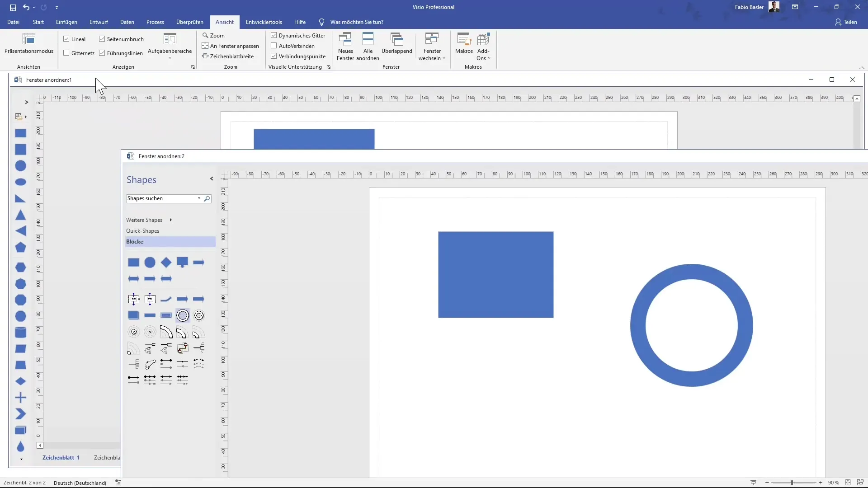The height and width of the screenshot is (488, 868).
Task: Open Präsentationsmodus from the ribbon
Action: point(28,44)
